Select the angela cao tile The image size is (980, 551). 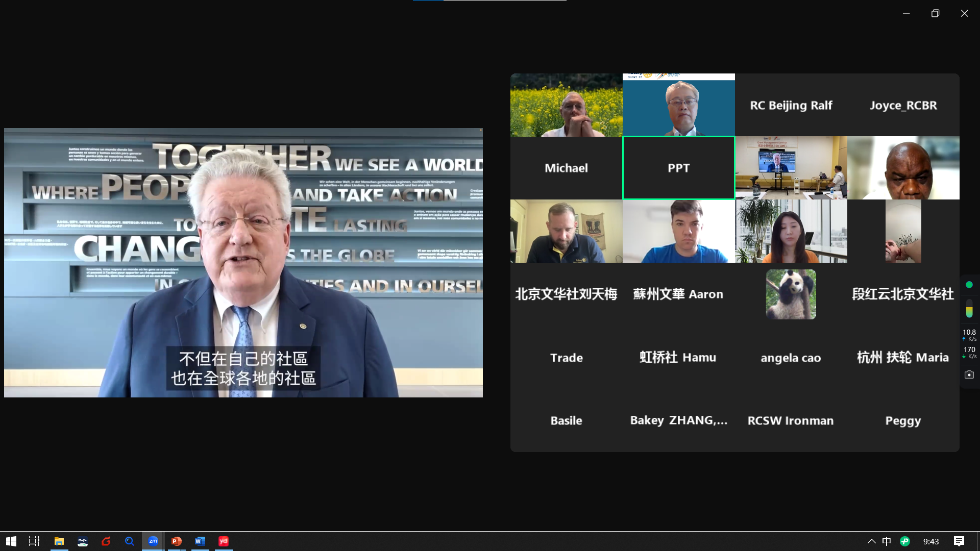791,358
